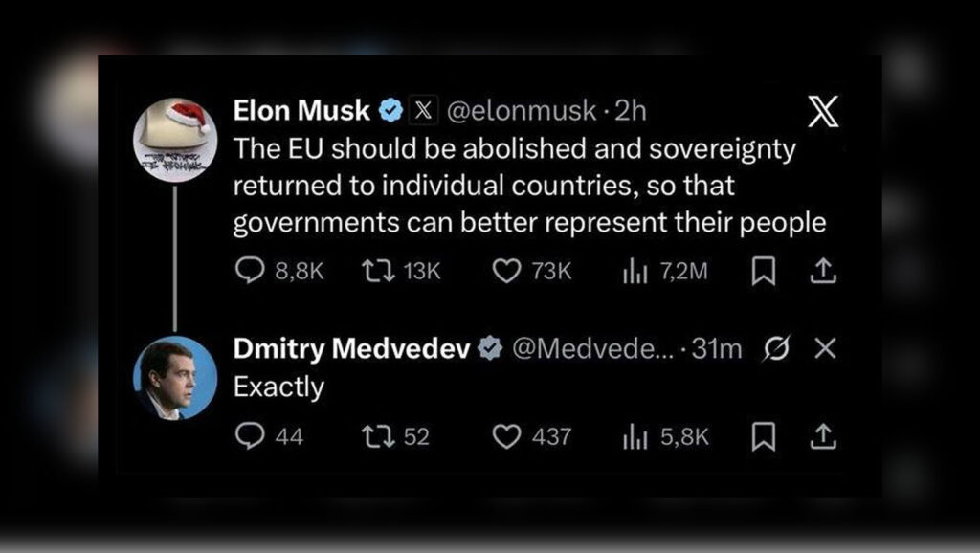Image resolution: width=980 pixels, height=553 pixels.
Task: View analytics of Elon Musk's post
Action: (635, 272)
